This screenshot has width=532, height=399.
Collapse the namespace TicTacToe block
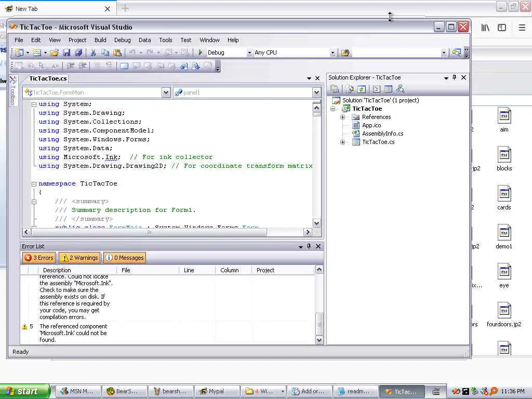coord(34,184)
